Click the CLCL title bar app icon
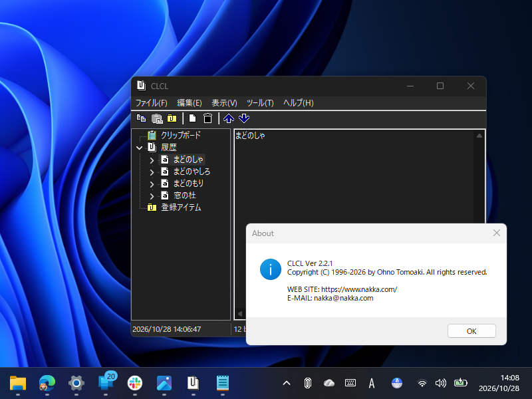Image resolution: width=532 pixels, height=399 pixels. pyautogui.click(x=141, y=86)
